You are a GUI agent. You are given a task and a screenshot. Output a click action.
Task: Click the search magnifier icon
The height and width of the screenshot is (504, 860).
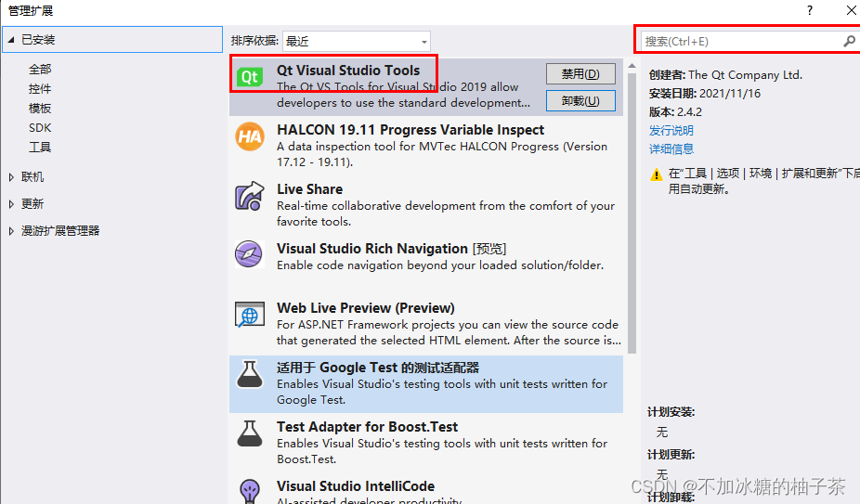[x=849, y=41]
